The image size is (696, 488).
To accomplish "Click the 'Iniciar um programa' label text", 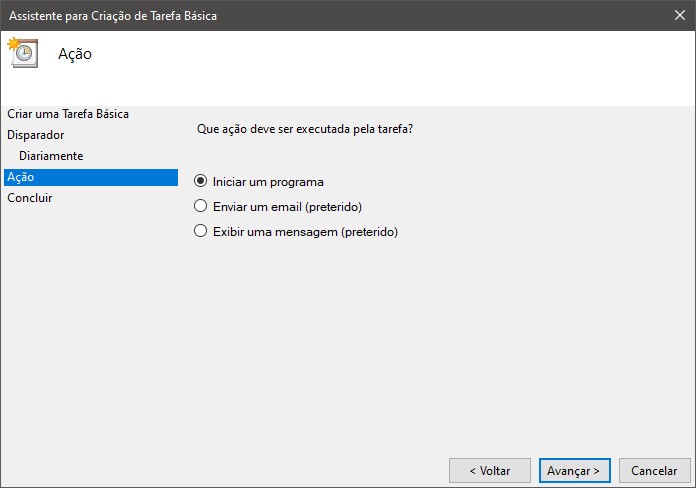I will click(x=268, y=182).
